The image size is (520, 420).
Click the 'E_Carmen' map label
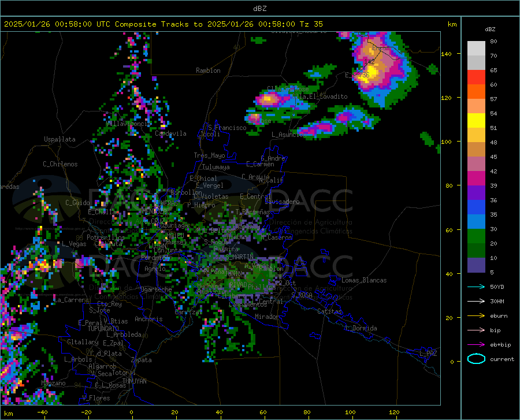(x=260, y=164)
